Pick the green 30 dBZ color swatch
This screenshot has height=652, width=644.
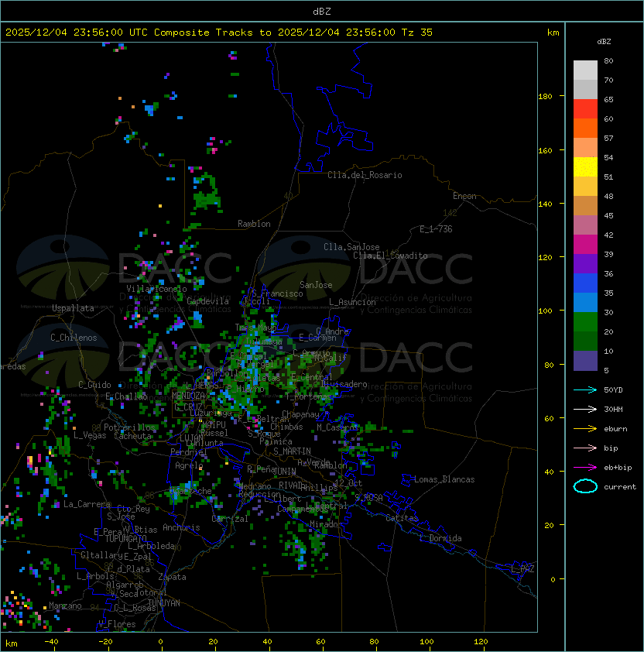[x=585, y=321]
